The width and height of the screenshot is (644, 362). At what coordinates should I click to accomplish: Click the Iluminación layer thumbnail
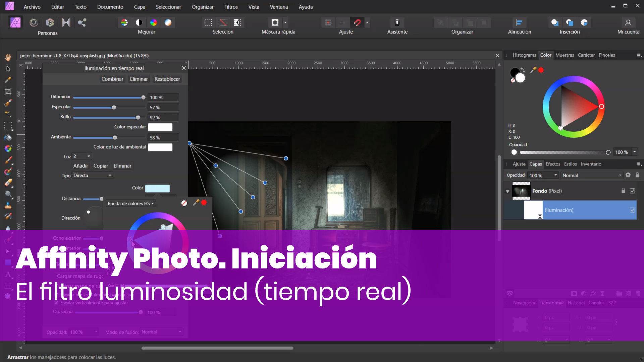coord(533,210)
